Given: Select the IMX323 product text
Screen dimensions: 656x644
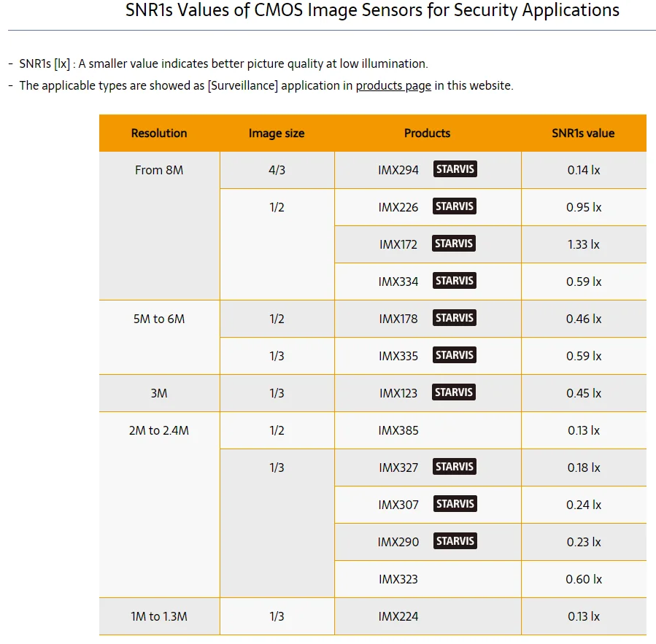Looking at the screenshot, I should pos(398,579).
